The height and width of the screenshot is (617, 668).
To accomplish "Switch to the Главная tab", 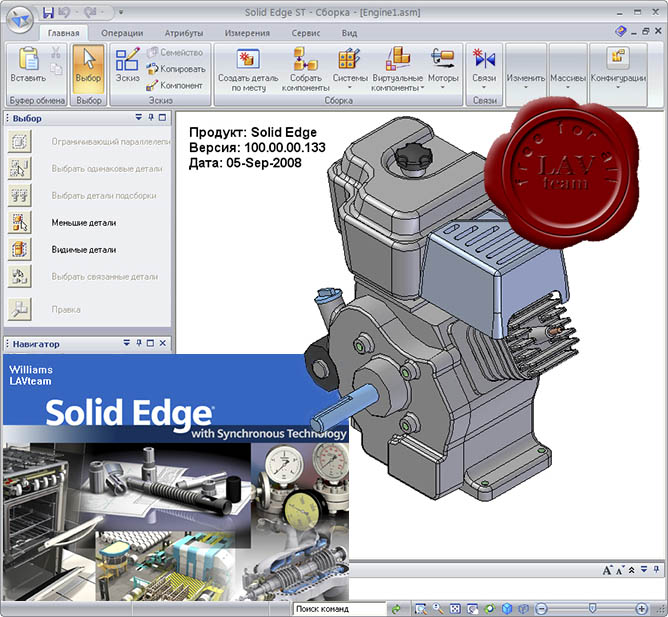I will [63, 33].
